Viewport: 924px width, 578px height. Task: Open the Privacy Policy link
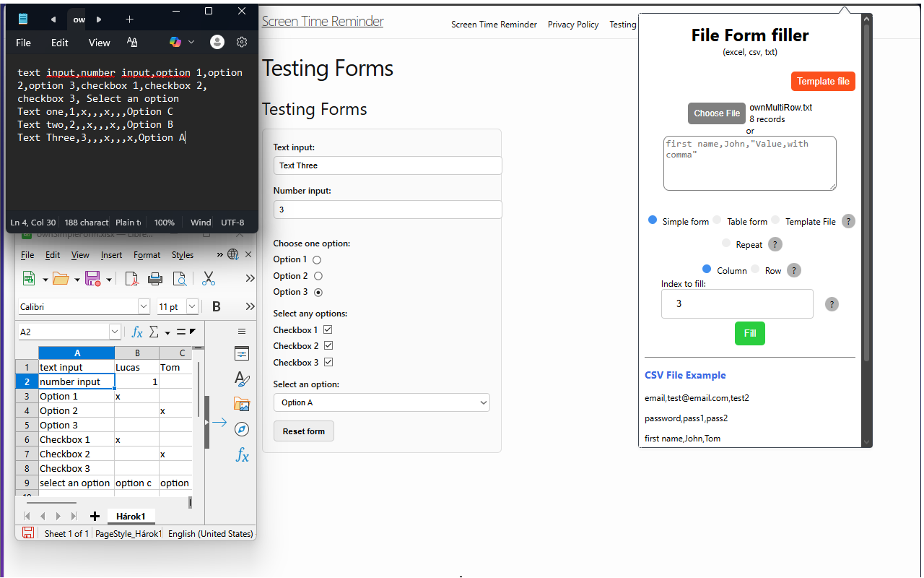point(573,25)
